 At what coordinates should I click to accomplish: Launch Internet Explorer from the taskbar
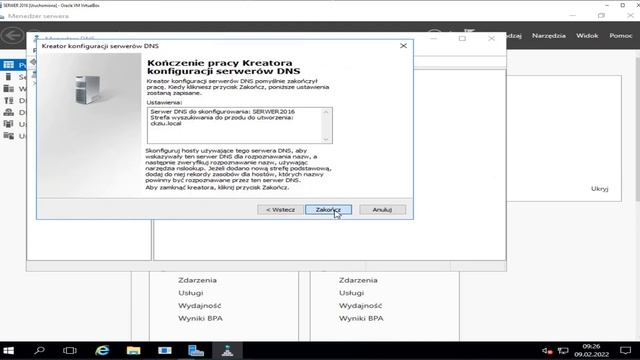pos(102,351)
